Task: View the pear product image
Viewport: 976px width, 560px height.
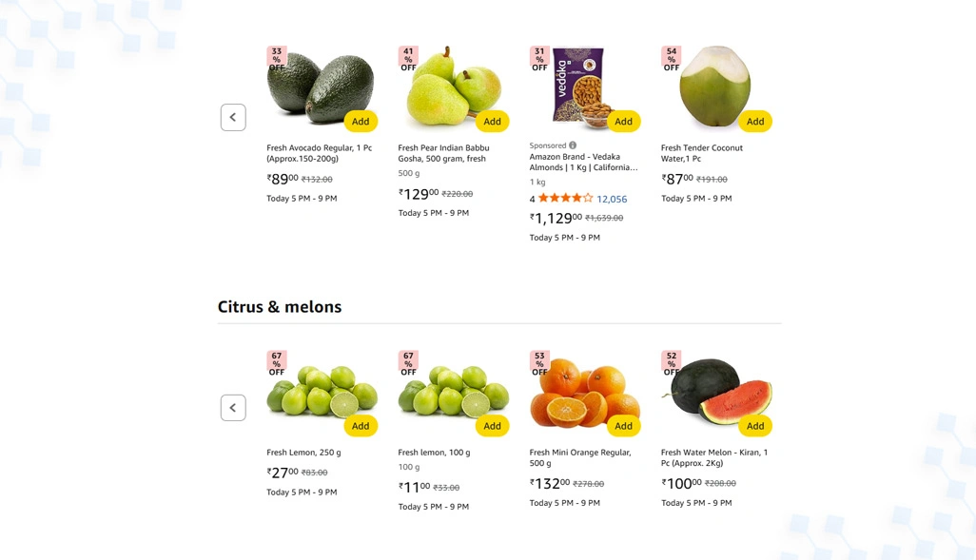Action: tap(454, 87)
